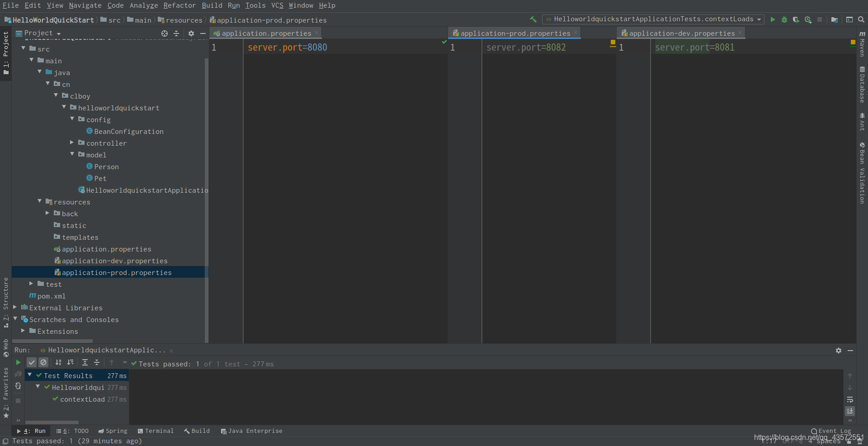Open the Java Enterprise tool window tab
This screenshot has height=446, width=868.
pyautogui.click(x=252, y=431)
